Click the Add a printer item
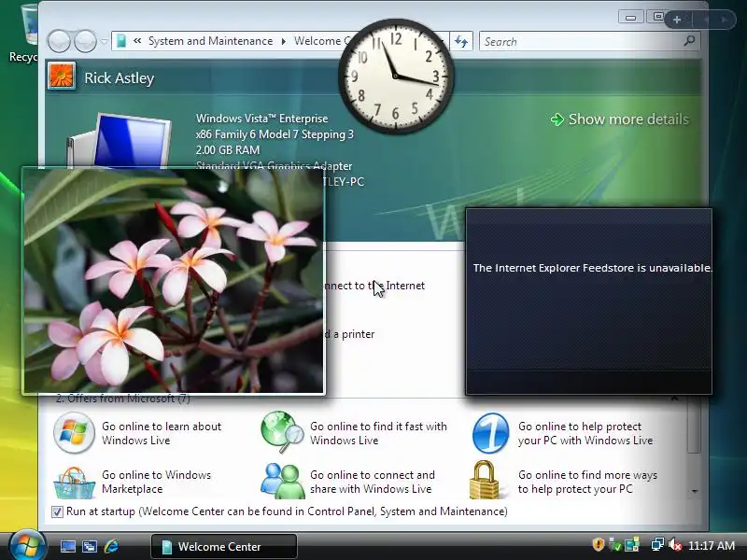 coord(349,334)
